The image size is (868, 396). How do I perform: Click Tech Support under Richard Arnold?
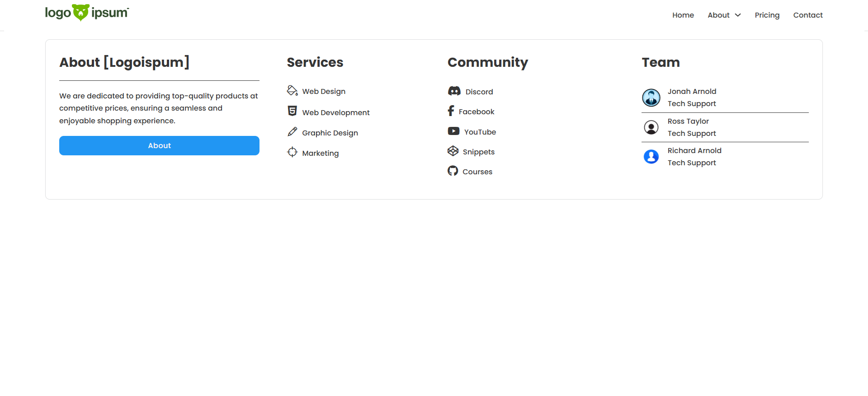coord(692,163)
